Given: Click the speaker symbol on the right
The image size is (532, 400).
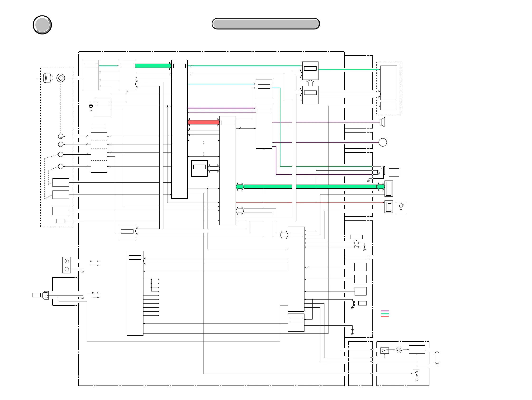Looking at the screenshot, I should click(382, 122).
